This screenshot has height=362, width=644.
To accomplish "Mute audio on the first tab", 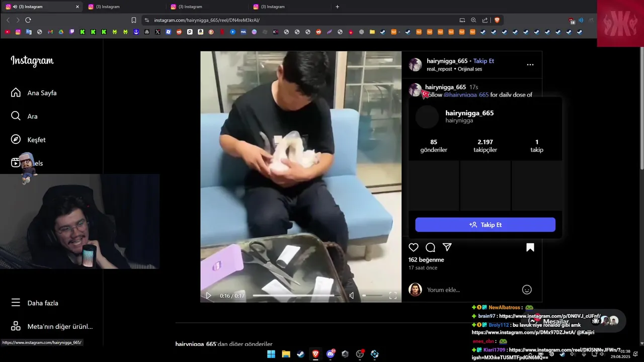I will [15, 7].
